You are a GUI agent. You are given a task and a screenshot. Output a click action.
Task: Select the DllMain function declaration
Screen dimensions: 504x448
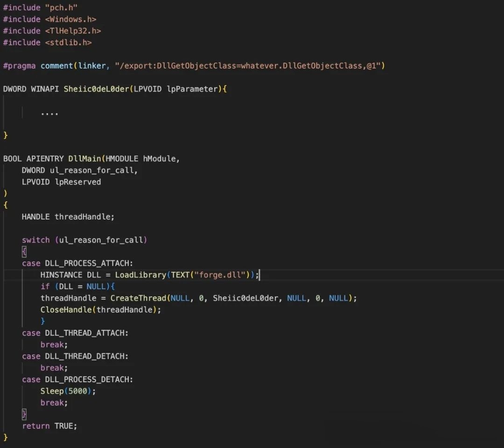click(84, 158)
